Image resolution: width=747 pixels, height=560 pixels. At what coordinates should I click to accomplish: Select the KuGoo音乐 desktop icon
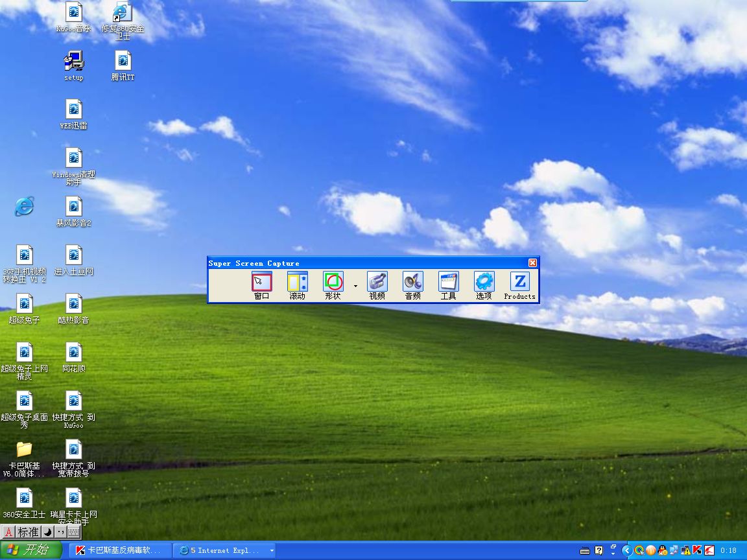coord(73,17)
